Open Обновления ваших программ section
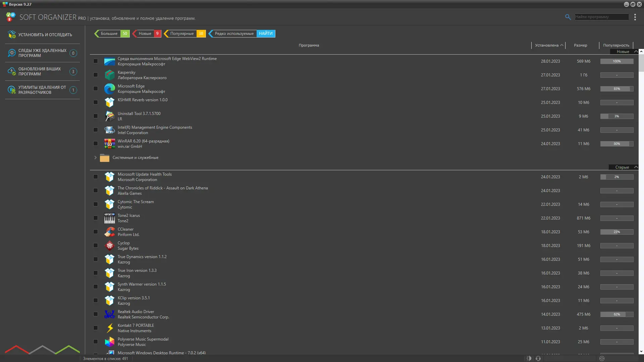This screenshot has width=644, height=362. pos(40,71)
